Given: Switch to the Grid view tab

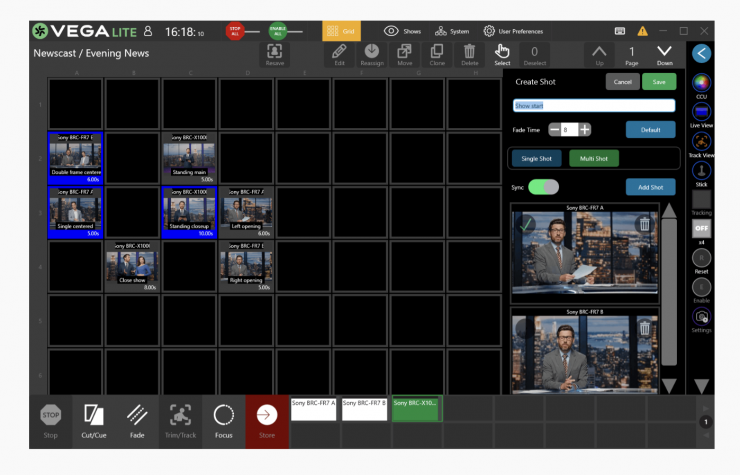Looking at the screenshot, I should (x=341, y=31).
